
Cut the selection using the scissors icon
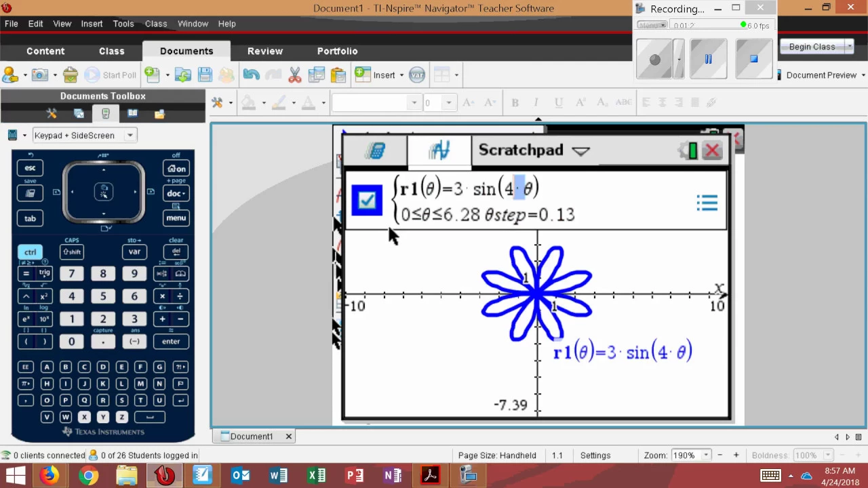click(294, 75)
